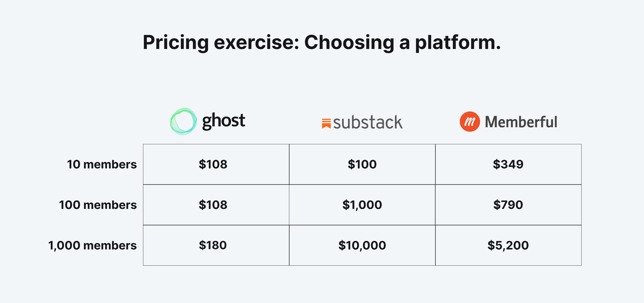This screenshot has width=644, height=303.
Task: Click the Memberful red circle logo
Action: point(470,122)
